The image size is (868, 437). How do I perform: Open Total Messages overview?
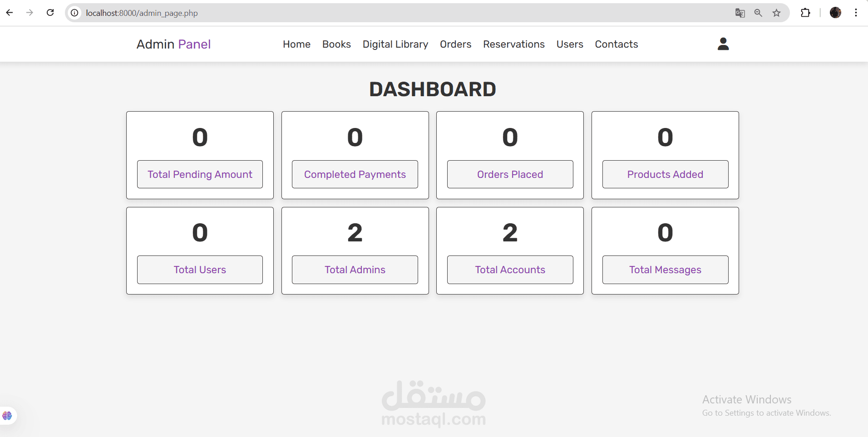(x=665, y=270)
